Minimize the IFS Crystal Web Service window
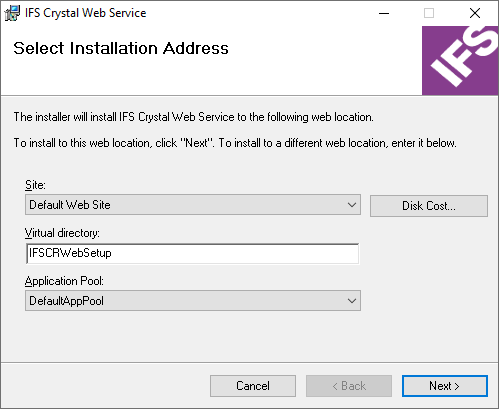Screen dimensions: 499x409 click(384, 13)
